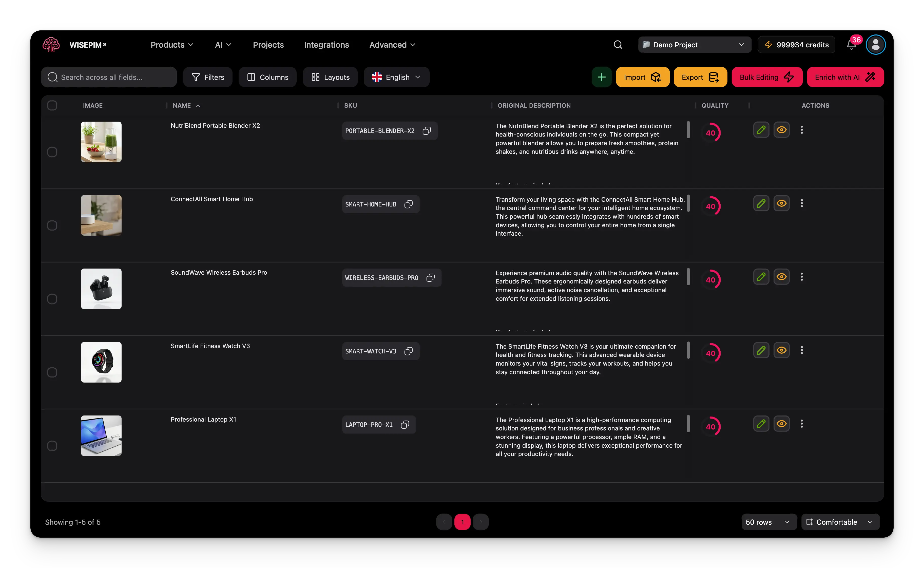Screen dimensions: 924x568
Task: Open the Filters panel
Action: pyautogui.click(x=208, y=77)
